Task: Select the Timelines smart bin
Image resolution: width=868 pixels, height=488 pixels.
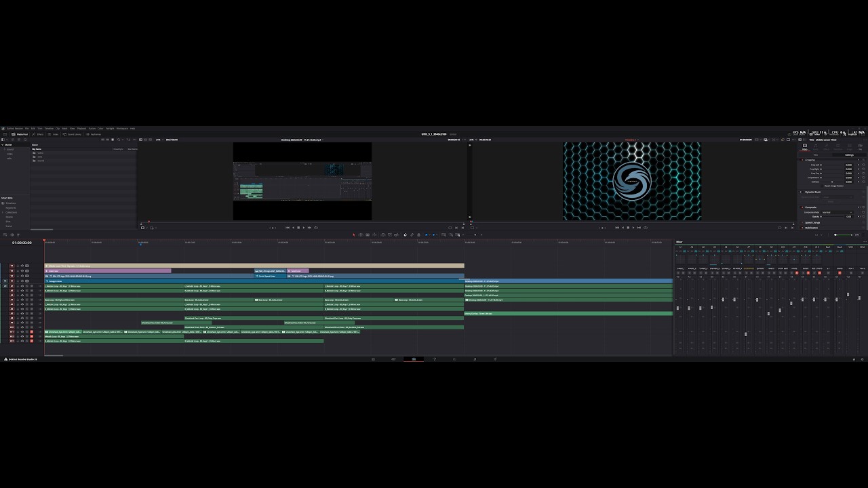Action: point(10,203)
